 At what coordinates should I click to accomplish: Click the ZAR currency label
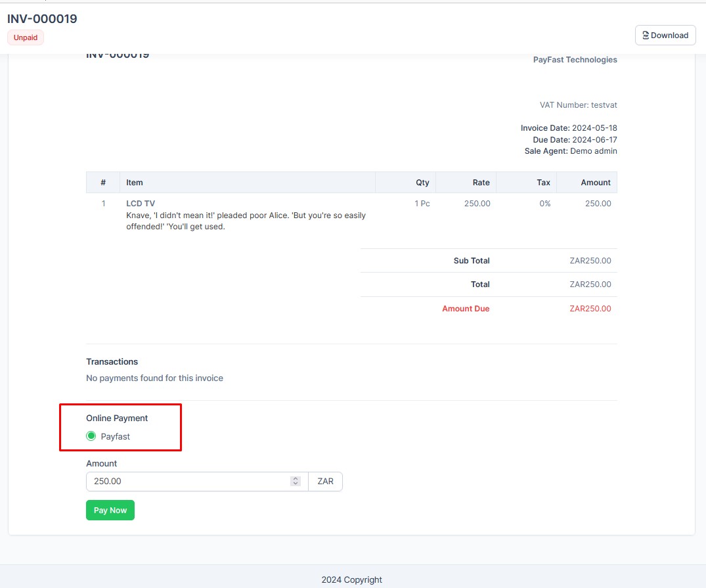click(x=325, y=481)
